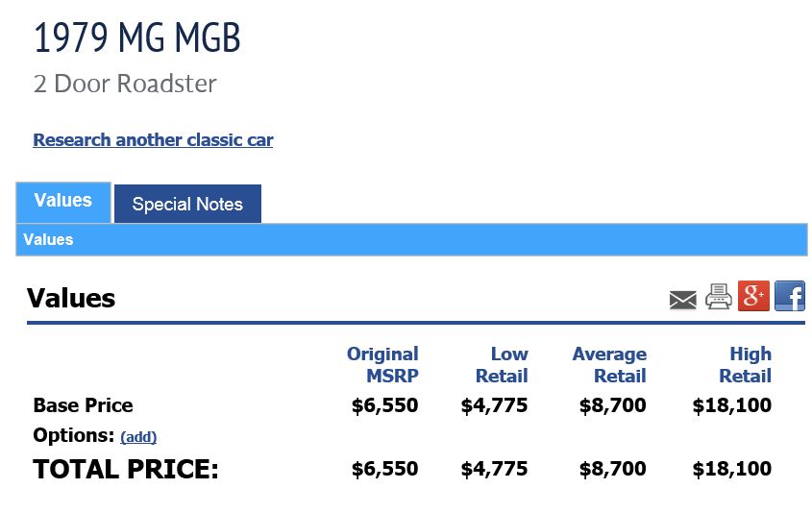Image resolution: width=812 pixels, height=513 pixels.
Task: Click the email envelope share icon
Action: [682, 300]
